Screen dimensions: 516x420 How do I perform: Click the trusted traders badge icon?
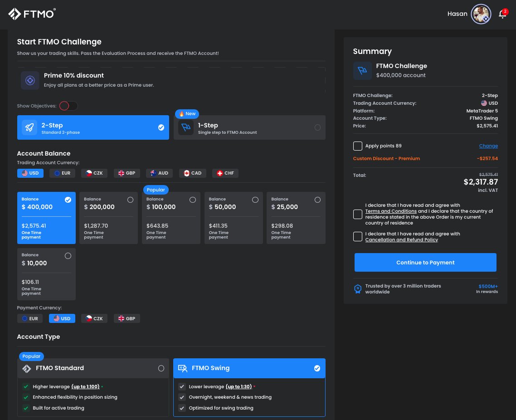(x=358, y=289)
